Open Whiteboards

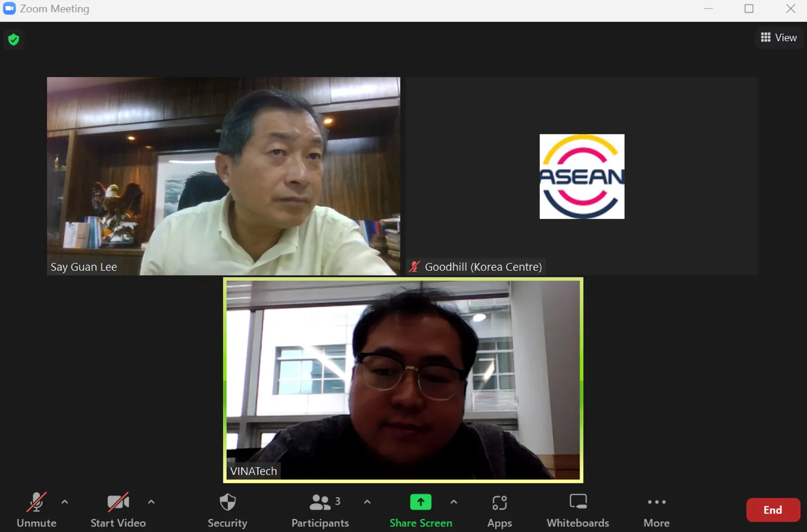pos(578,510)
